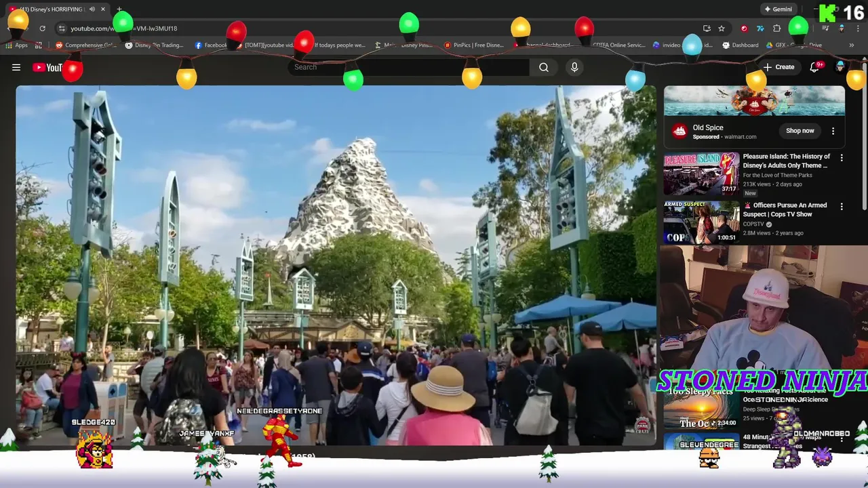Open more options for Officers Pursue video
868x488 pixels.
pyautogui.click(x=842, y=206)
